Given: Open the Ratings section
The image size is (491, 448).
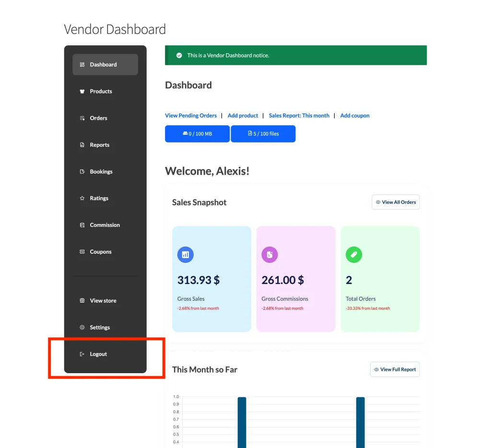Looking at the screenshot, I should 105,198.
